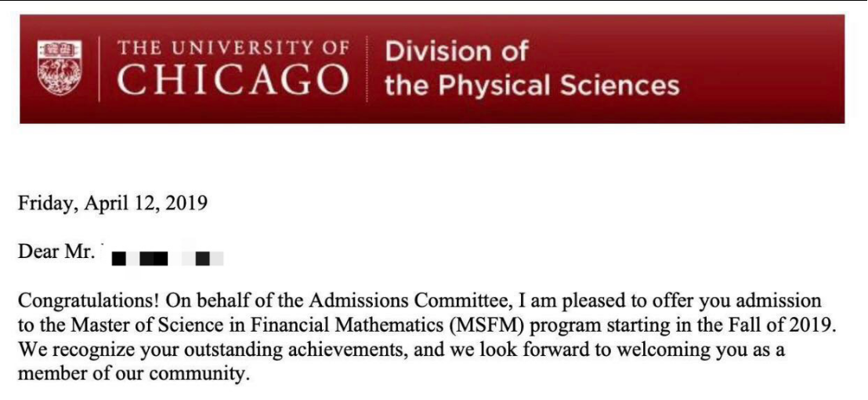Click the 'CHICAGO' wordmark in the banner
This screenshot has height=400, width=868.
click(233, 80)
